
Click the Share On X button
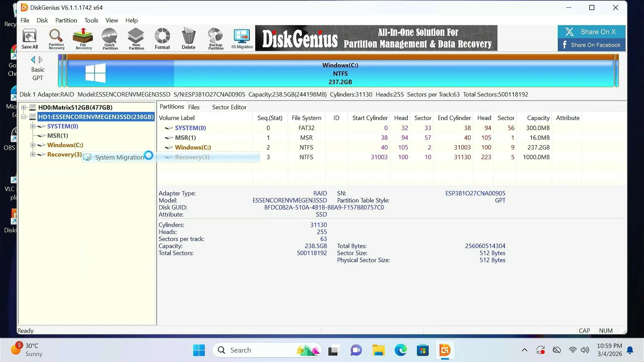pyautogui.click(x=591, y=32)
